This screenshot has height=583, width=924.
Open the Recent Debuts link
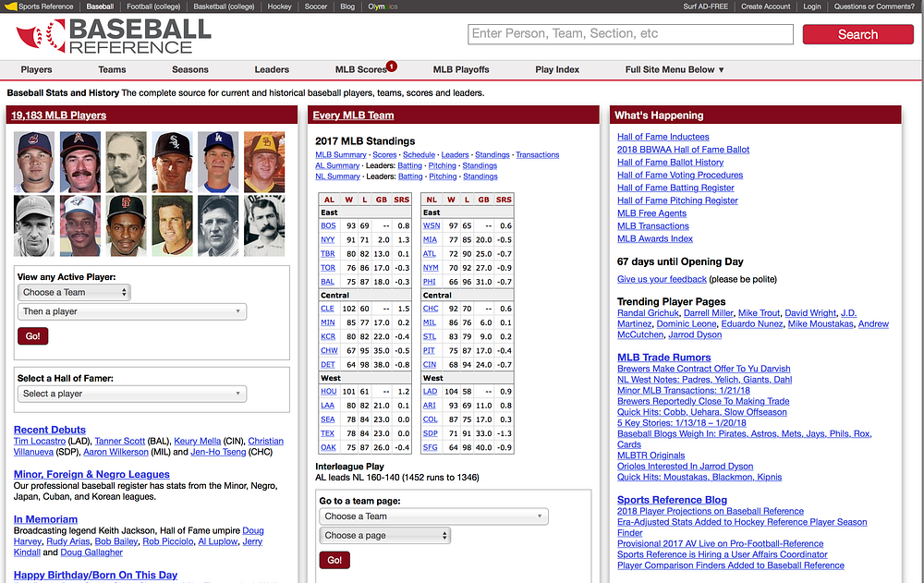(50, 430)
